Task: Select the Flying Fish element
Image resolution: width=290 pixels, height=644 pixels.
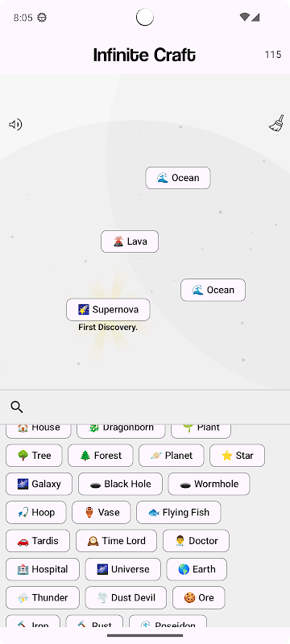Action: (179, 513)
